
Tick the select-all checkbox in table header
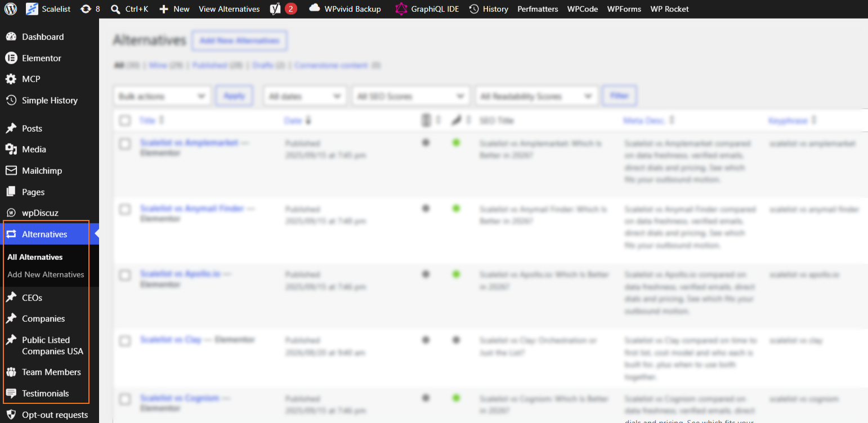[125, 120]
